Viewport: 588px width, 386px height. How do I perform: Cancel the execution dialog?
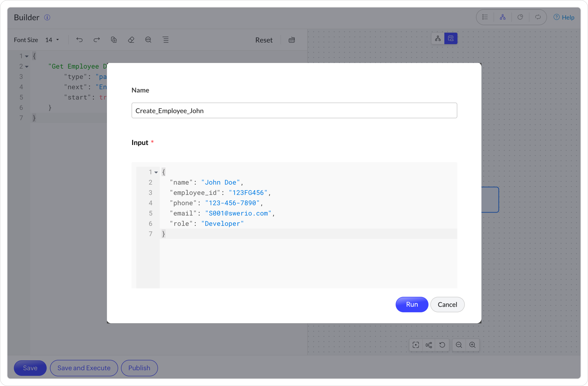click(447, 305)
